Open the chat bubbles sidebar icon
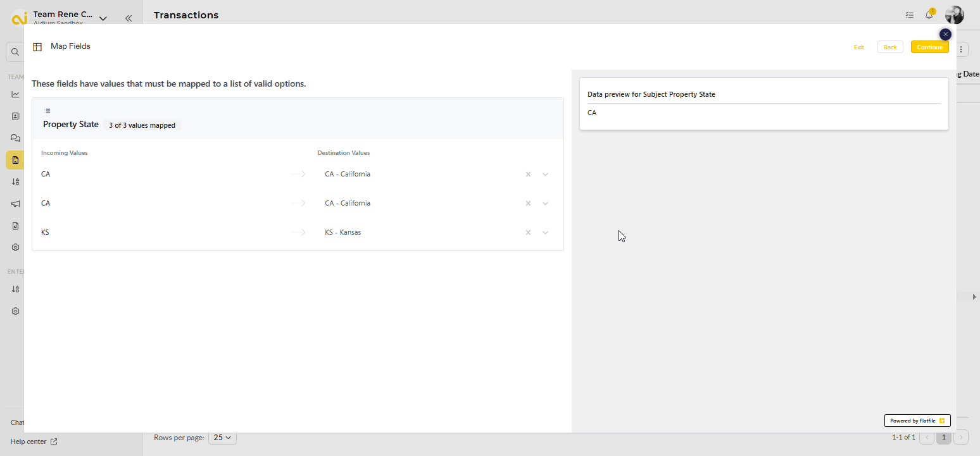 click(16, 138)
